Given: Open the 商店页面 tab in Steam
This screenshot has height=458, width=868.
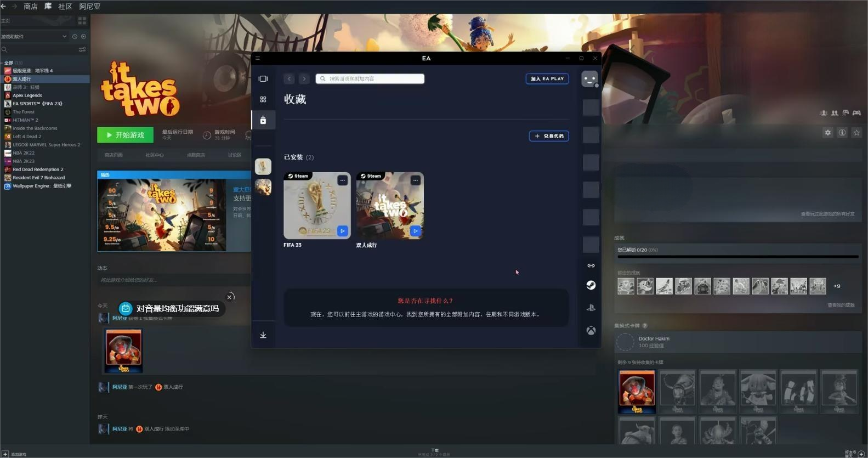Looking at the screenshot, I should 114,155.
